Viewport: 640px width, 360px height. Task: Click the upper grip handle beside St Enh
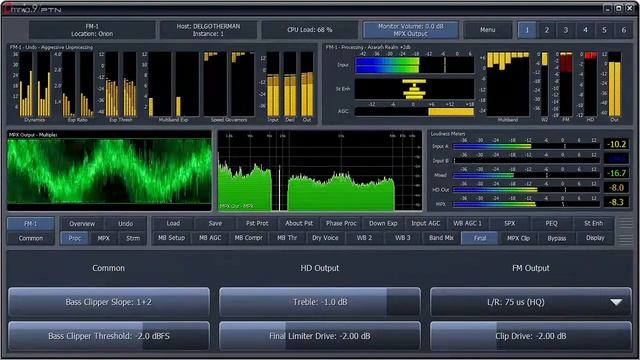pos(625,224)
